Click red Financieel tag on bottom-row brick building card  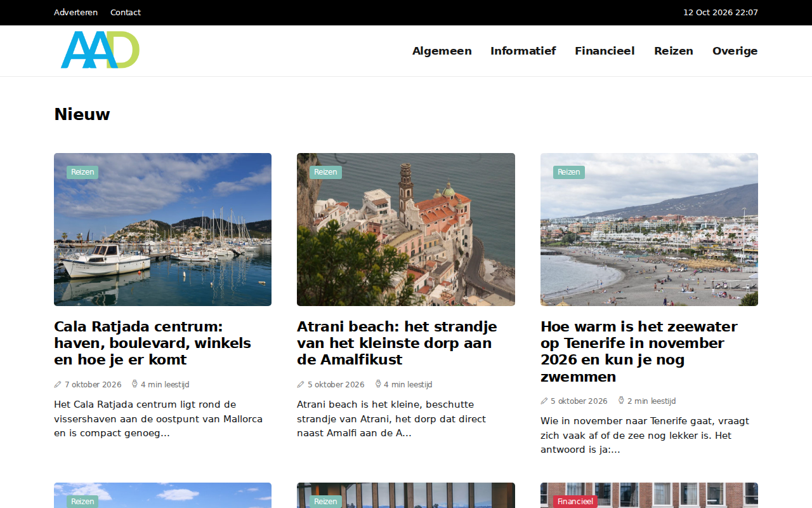tap(575, 502)
